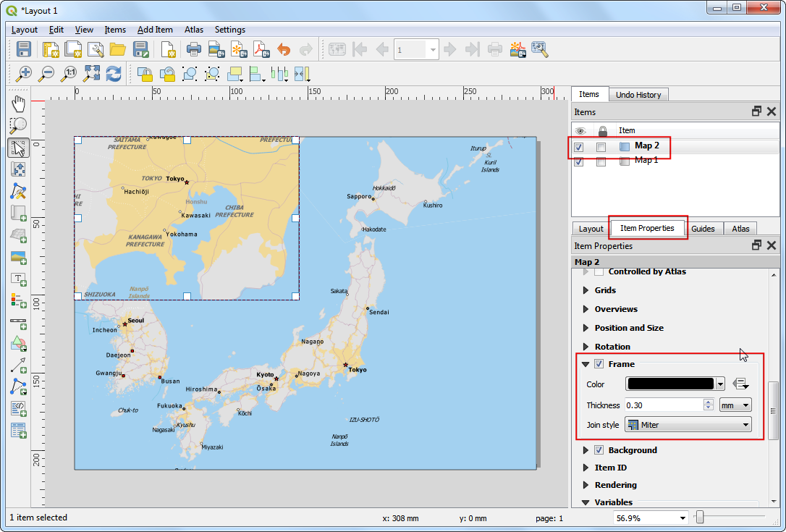Viewport: 786px width, 532px height.
Task: Click the Thickness value field
Action: (663, 405)
